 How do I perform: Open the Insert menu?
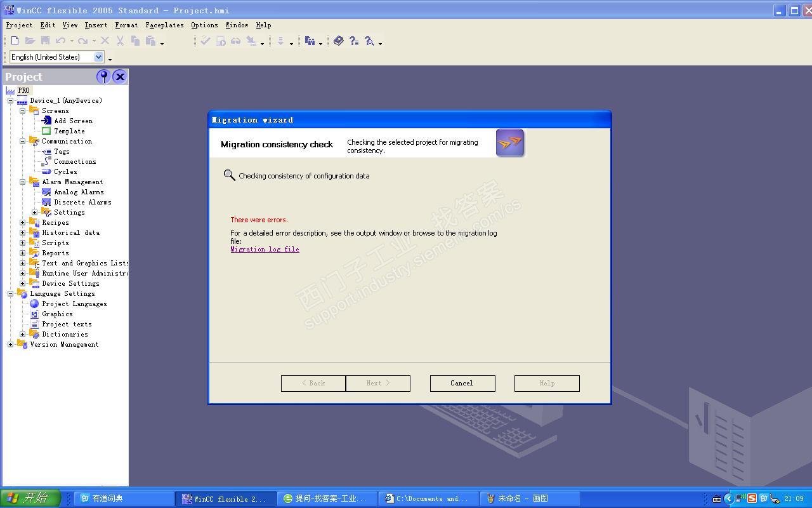[x=96, y=25]
